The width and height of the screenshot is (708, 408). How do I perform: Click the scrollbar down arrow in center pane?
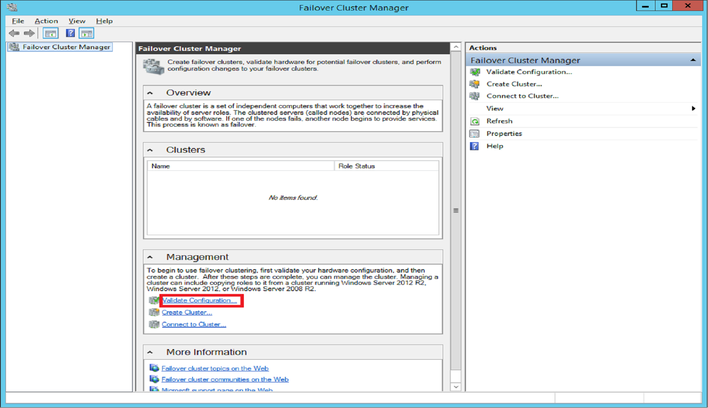click(456, 387)
